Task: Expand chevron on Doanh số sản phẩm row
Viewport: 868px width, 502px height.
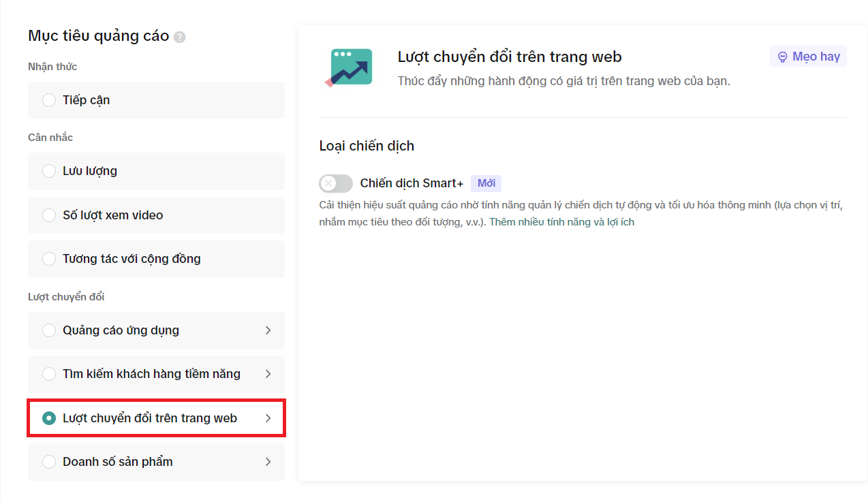Action: tap(268, 462)
